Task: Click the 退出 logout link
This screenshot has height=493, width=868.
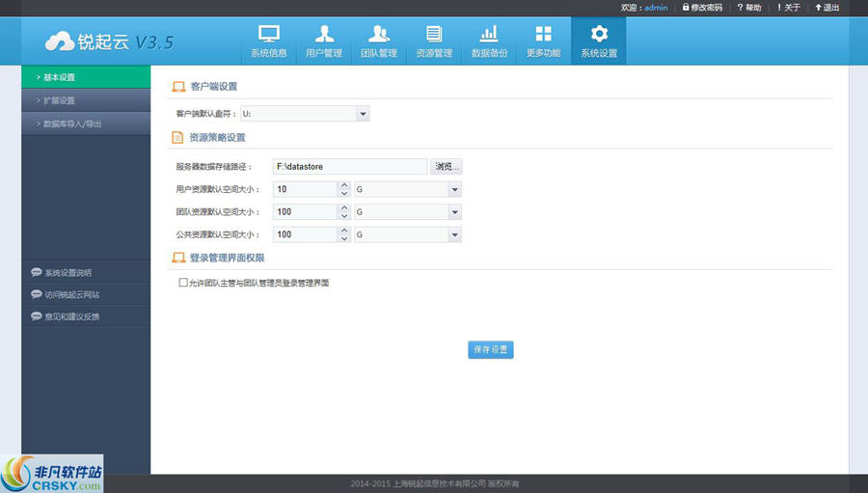Action: (827, 7)
